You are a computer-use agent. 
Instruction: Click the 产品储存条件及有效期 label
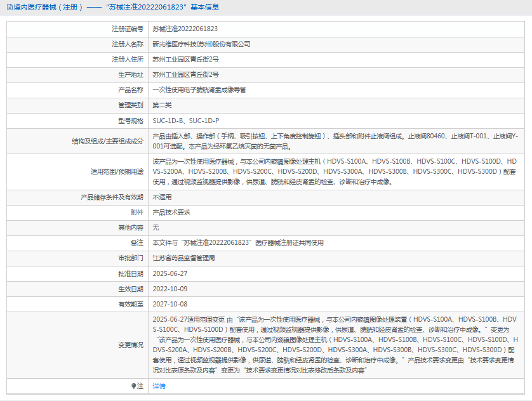point(112,197)
